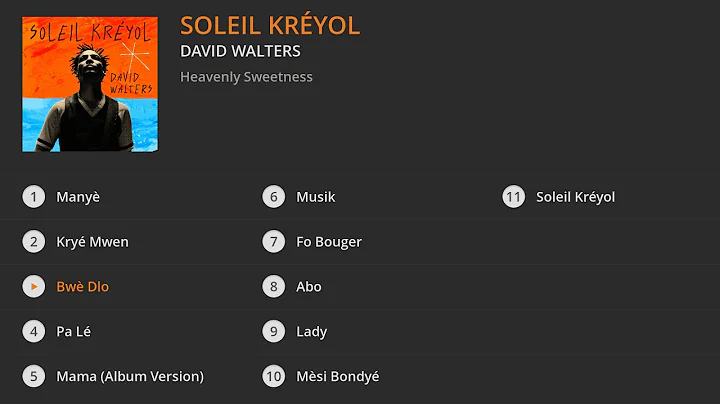Click the track number 8 badge
720x404 pixels.
274,287
